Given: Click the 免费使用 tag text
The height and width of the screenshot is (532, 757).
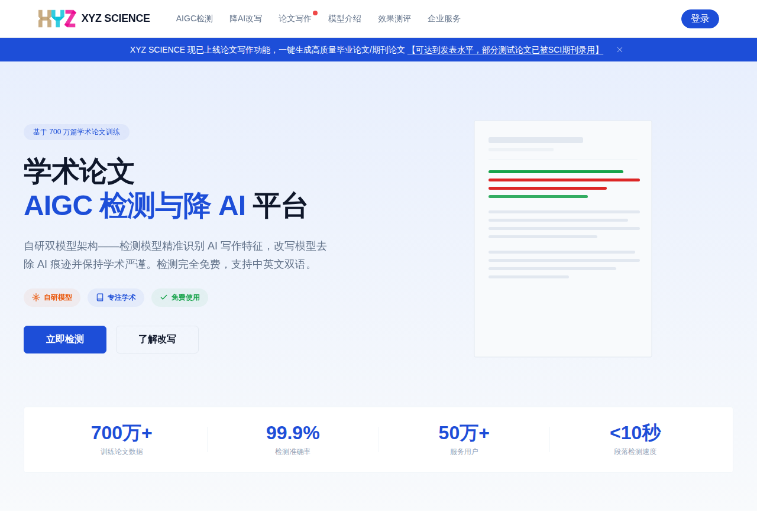Looking at the screenshot, I should (x=186, y=297).
